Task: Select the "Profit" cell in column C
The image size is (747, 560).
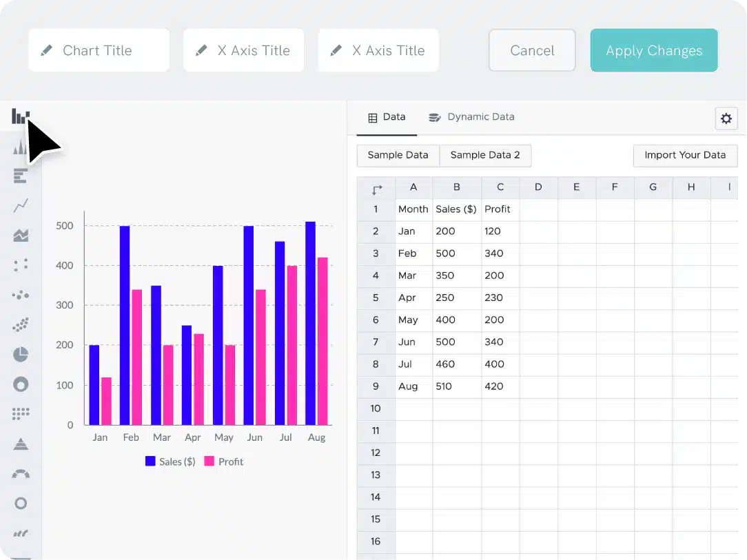Action: (x=500, y=209)
